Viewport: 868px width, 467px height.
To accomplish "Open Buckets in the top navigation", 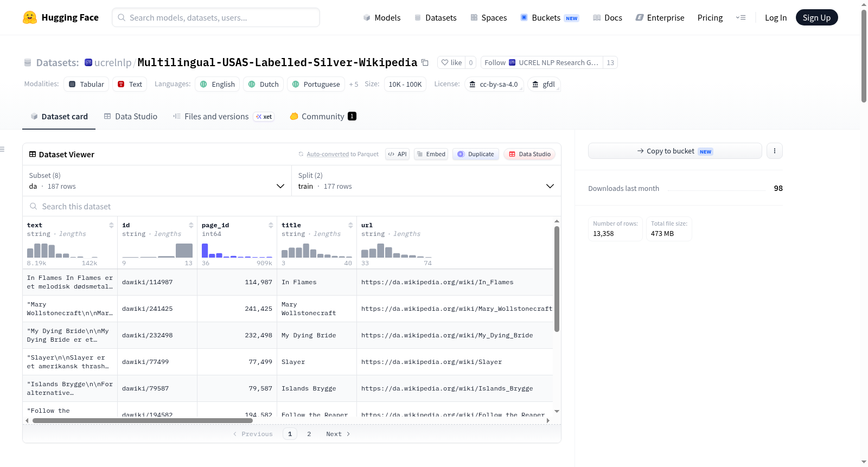I will (x=550, y=18).
